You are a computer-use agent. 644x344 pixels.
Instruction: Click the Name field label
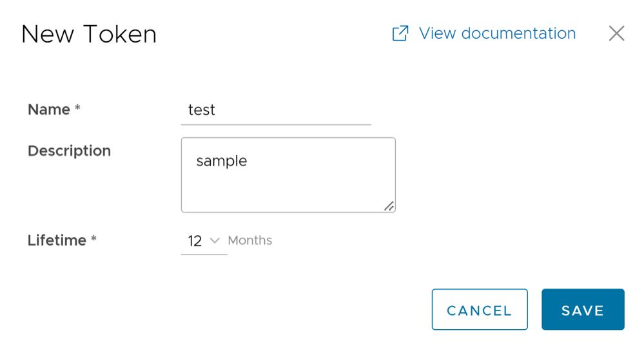pos(49,110)
